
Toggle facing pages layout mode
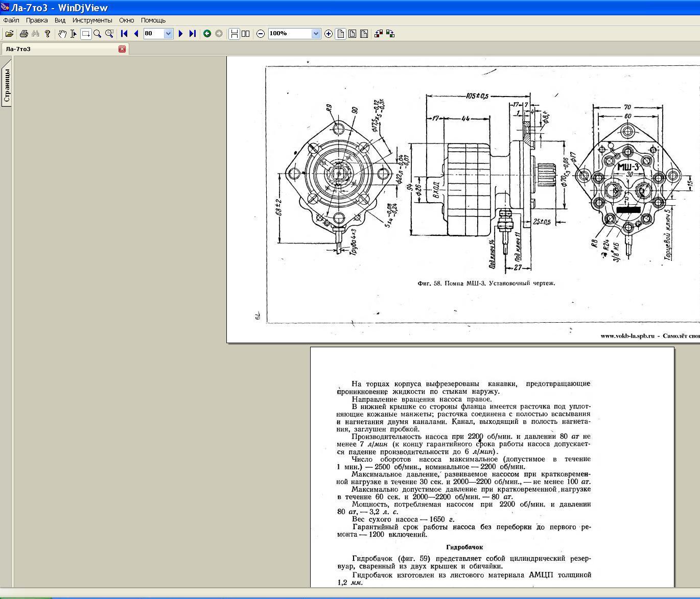coord(246,34)
